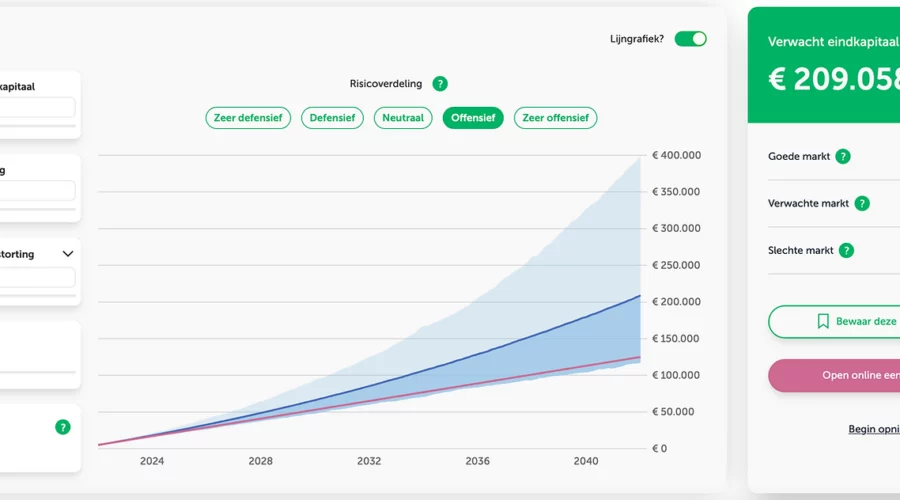Screen dimensions: 900x500
Task: Select the Neutraal risk profile
Action: tap(403, 118)
